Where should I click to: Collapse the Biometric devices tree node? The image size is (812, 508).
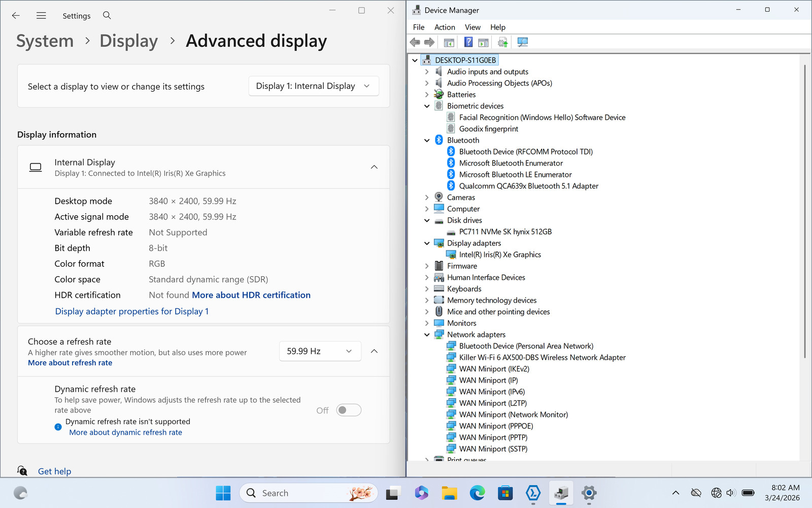tap(427, 106)
